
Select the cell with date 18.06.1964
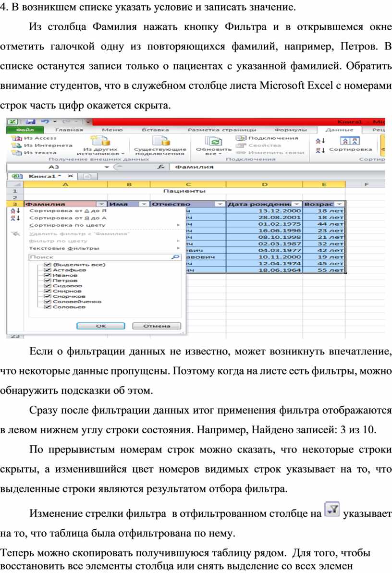264,270
